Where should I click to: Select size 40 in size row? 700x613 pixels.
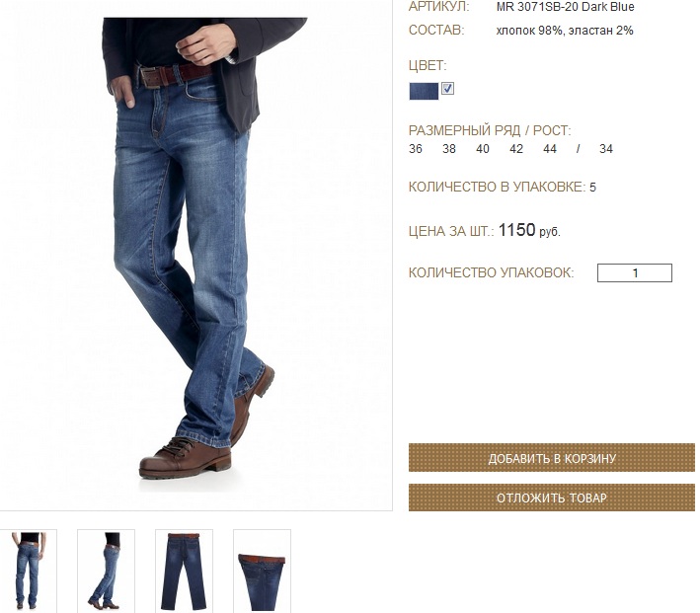point(483,149)
